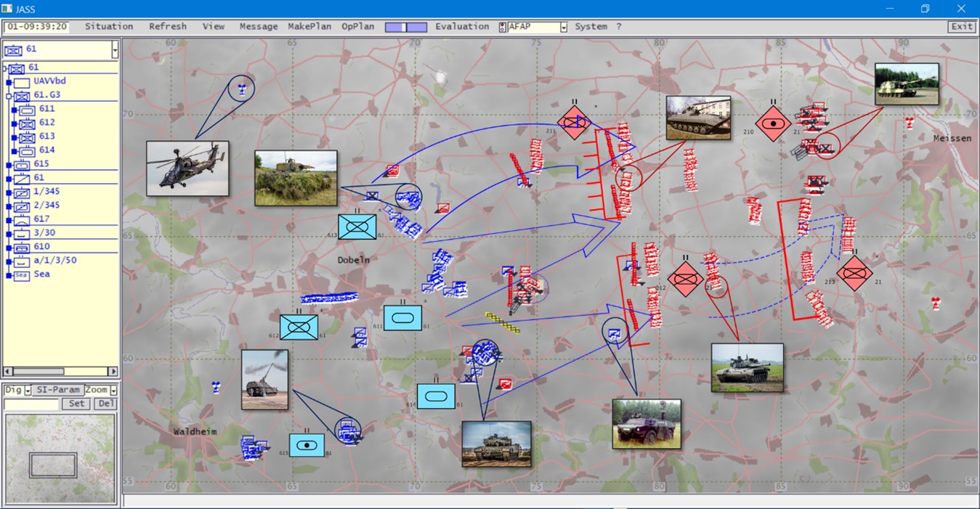This screenshot has width=980, height=509.
Task: Open the camouflaged vehicle photo above Dobeln
Action: click(296, 178)
